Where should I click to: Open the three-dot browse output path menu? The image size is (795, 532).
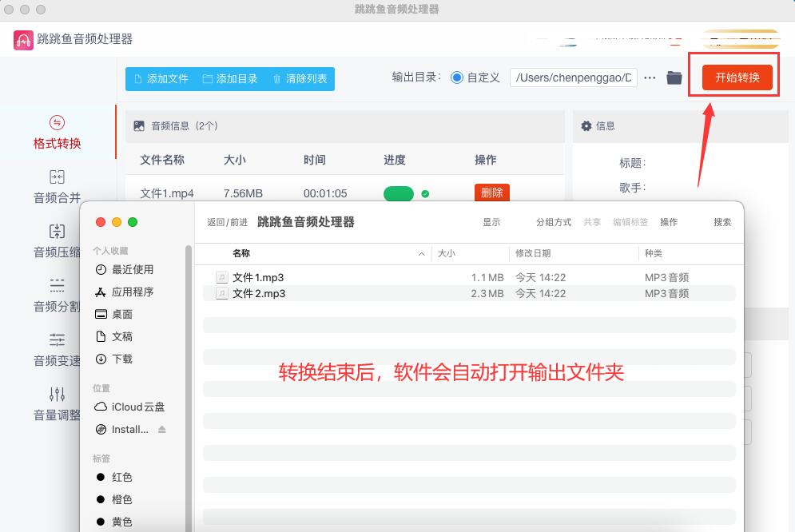(650, 77)
